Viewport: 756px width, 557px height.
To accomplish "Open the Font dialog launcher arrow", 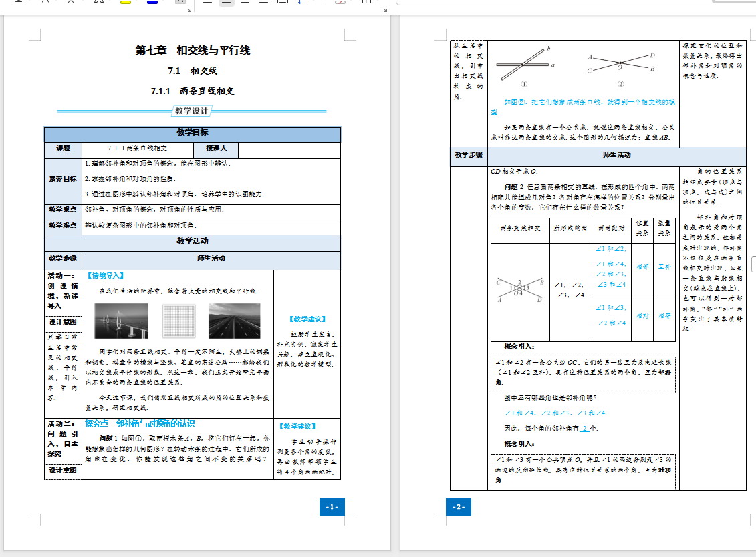I will coord(189,9).
